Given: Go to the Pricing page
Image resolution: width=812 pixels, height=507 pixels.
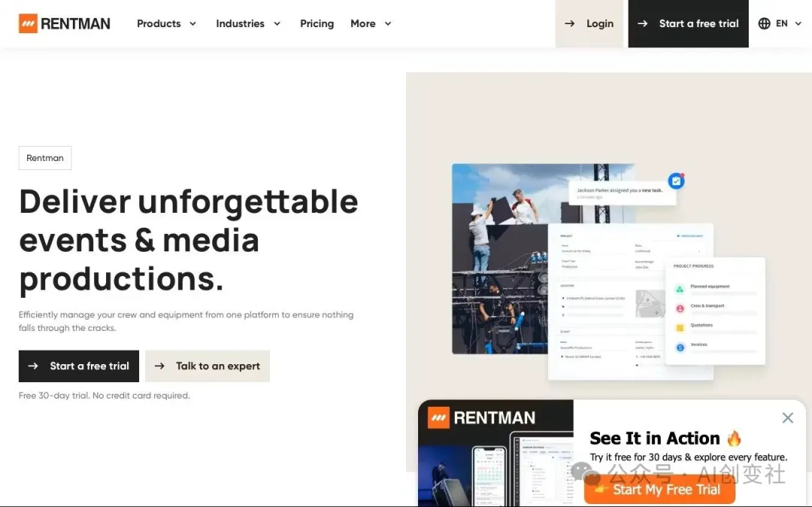Looking at the screenshot, I should pyautogui.click(x=317, y=24).
